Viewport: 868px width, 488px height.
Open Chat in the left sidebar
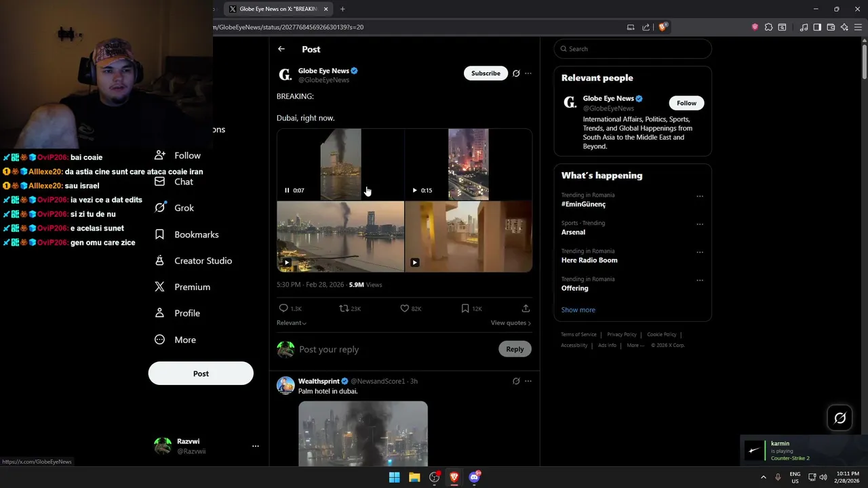[x=174, y=182]
